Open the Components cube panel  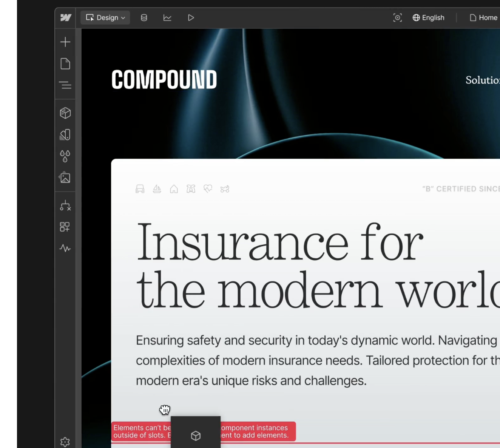click(x=65, y=113)
